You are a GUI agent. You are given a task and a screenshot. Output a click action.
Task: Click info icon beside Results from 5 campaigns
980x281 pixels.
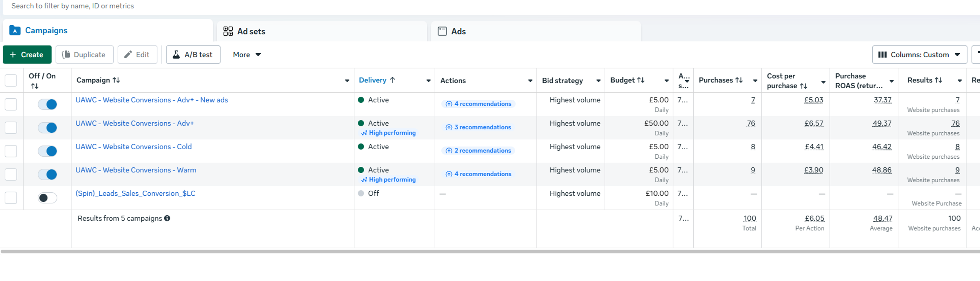tap(167, 218)
